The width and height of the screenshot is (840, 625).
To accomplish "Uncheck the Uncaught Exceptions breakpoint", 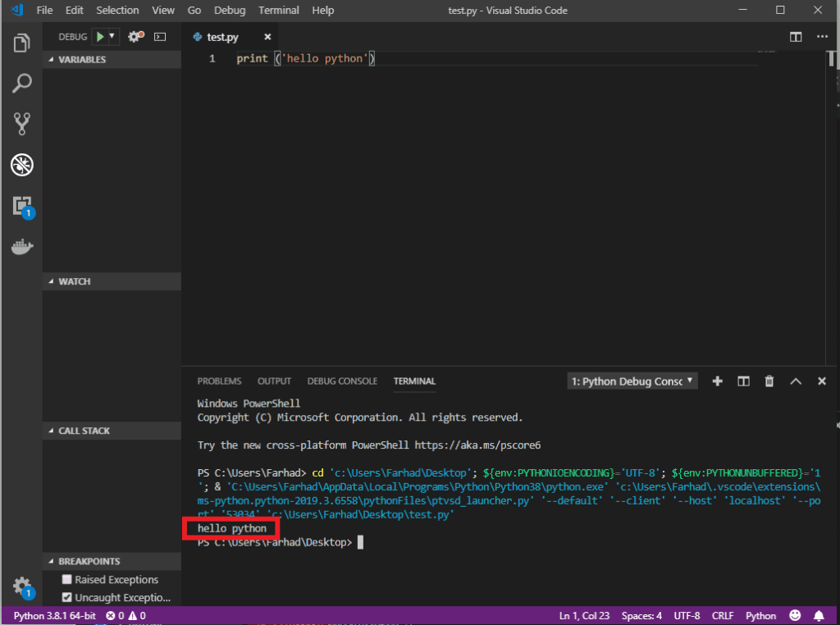I will tap(67, 598).
